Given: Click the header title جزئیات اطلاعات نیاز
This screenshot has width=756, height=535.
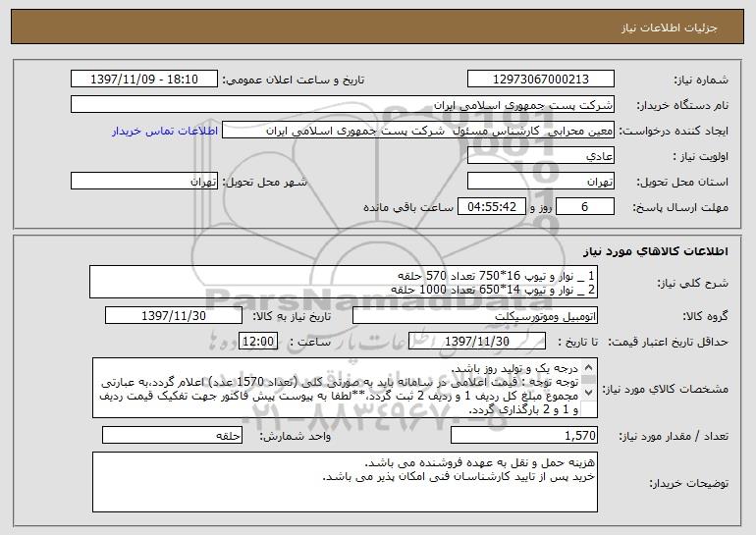Looking at the screenshot, I should [x=670, y=27].
